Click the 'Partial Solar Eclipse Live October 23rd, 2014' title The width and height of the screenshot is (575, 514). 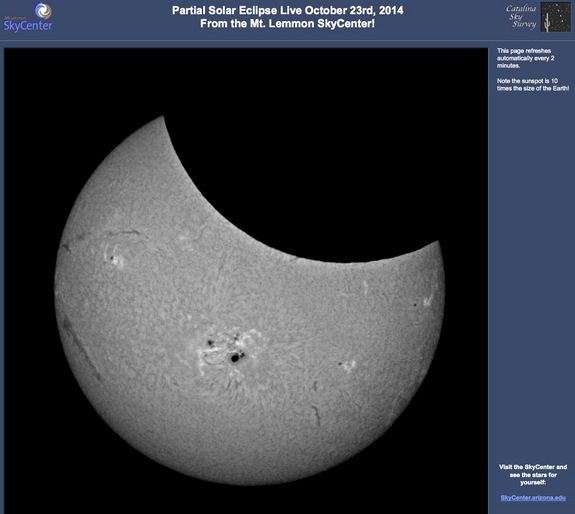pyautogui.click(x=288, y=10)
